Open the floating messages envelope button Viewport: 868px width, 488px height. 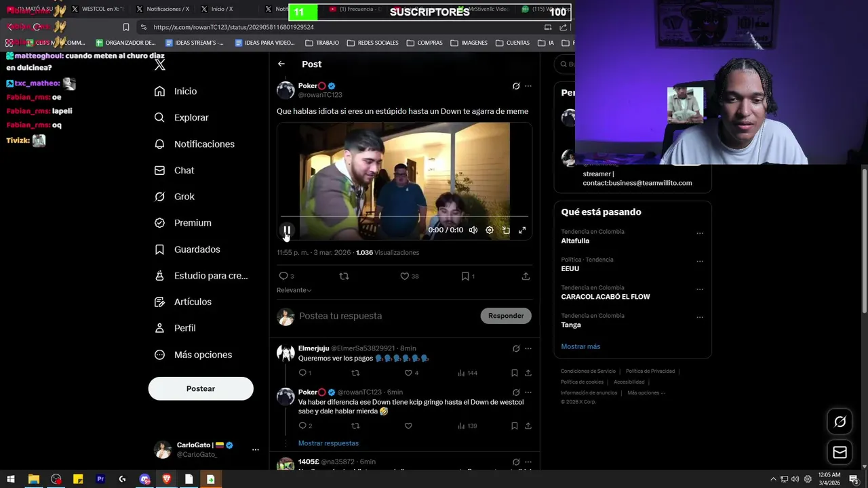[840, 452]
